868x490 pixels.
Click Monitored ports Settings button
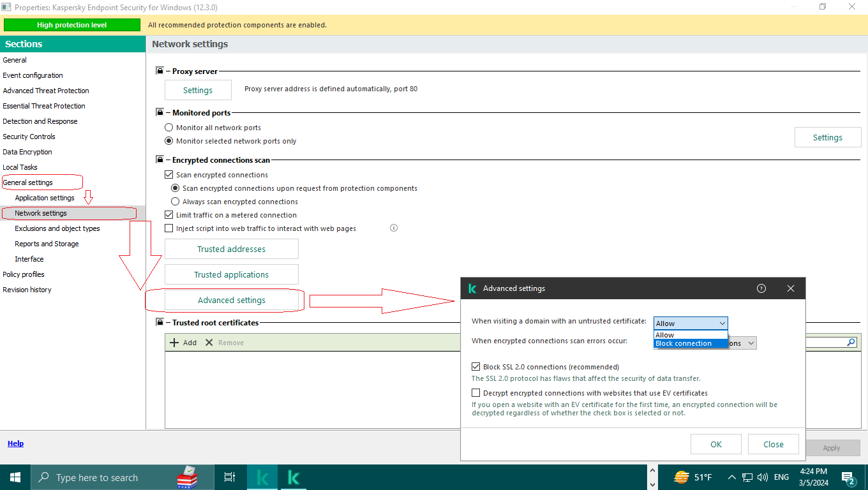point(828,137)
